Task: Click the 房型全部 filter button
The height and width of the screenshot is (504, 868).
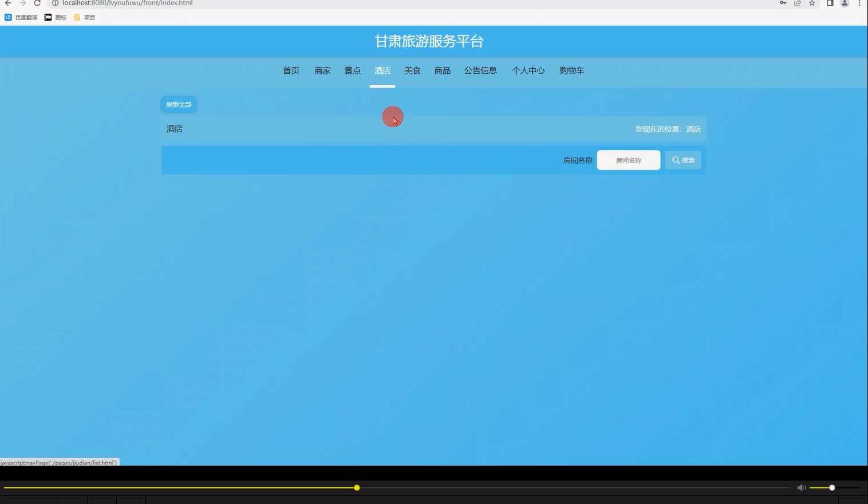Action: (179, 104)
